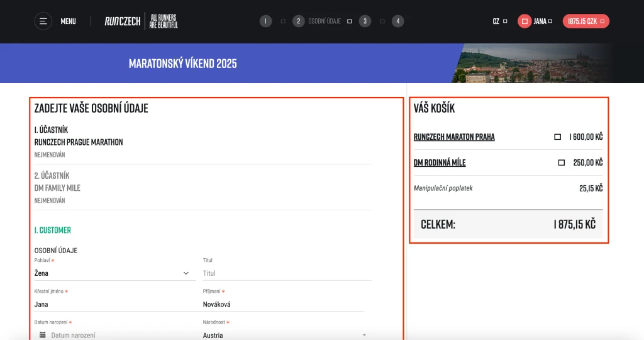Click Maratonský víkend 2025 heading
Screen dimensions: 644x340
[x=183, y=64]
